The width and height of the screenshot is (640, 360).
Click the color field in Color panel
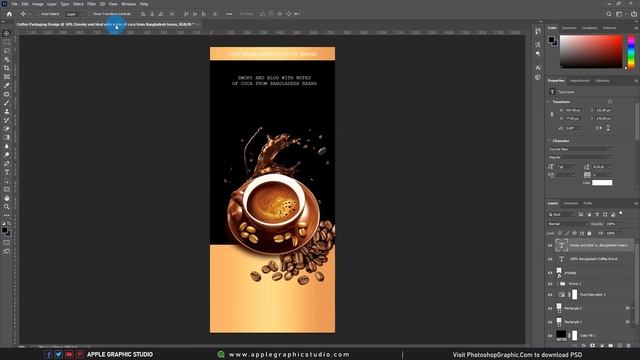tap(591, 52)
